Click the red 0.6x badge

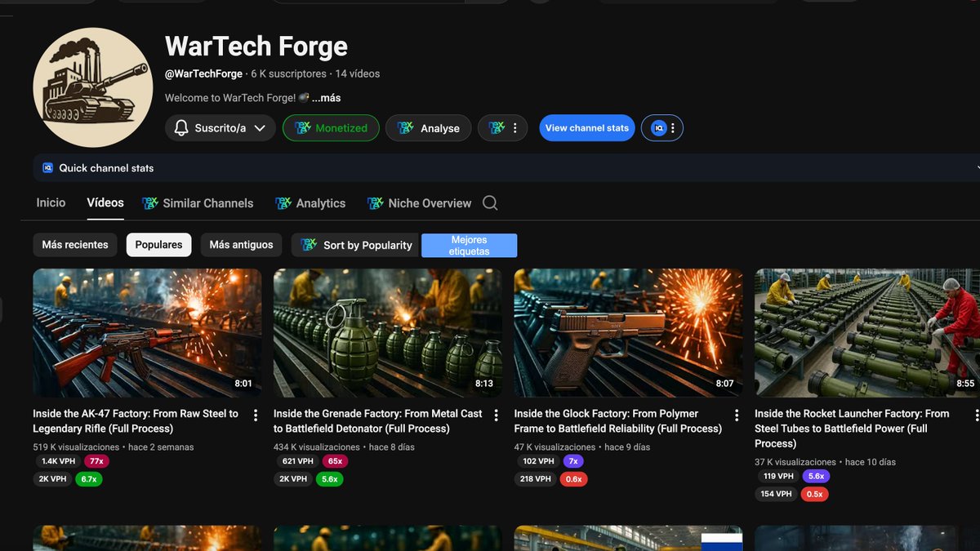tap(573, 479)
